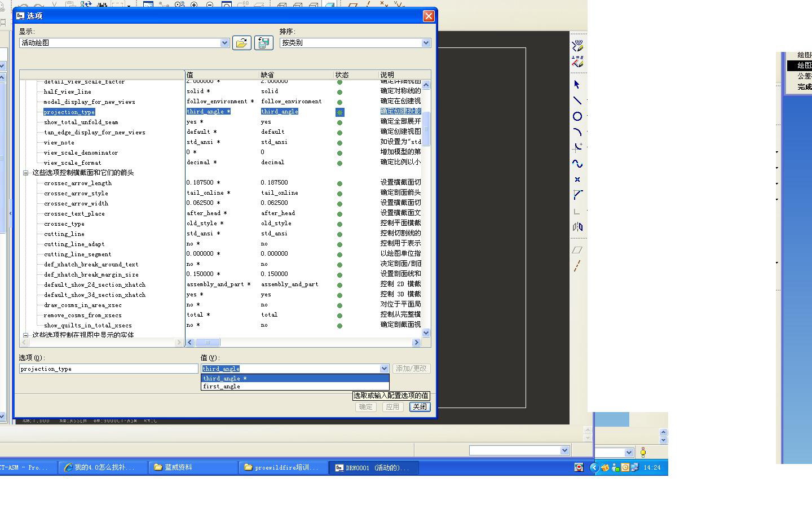Select the use-edge sketch tool
The image size is (812, 508).
(577, 195)
